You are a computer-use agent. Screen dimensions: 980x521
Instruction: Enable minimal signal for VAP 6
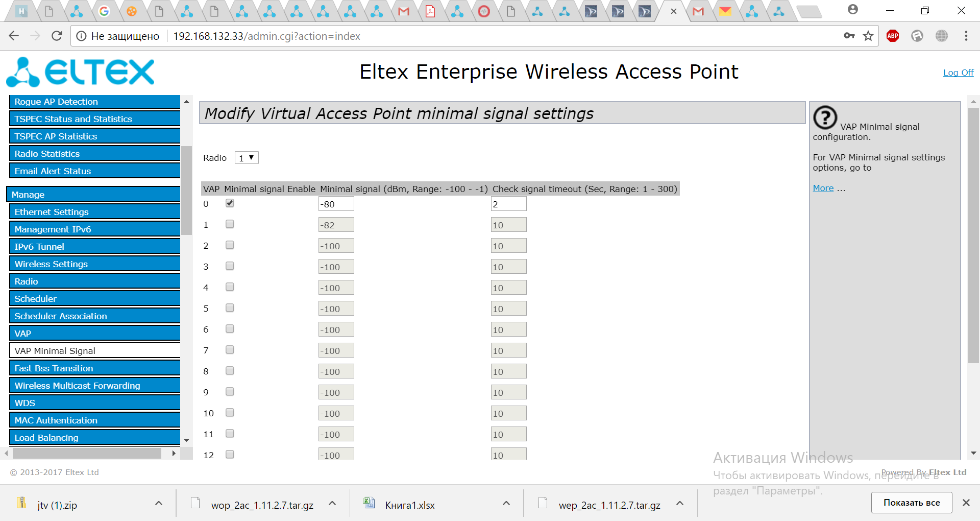coord(230,329)
